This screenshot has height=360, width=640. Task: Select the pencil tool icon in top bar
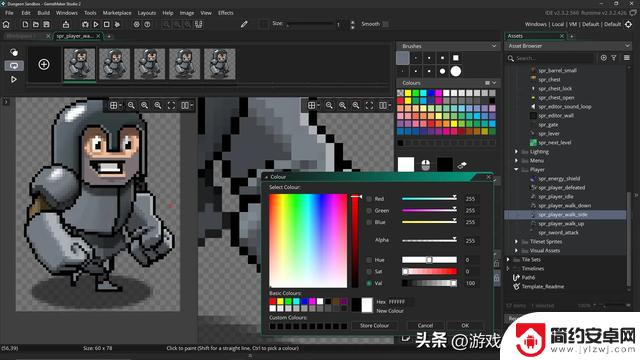tap(244, 24)
